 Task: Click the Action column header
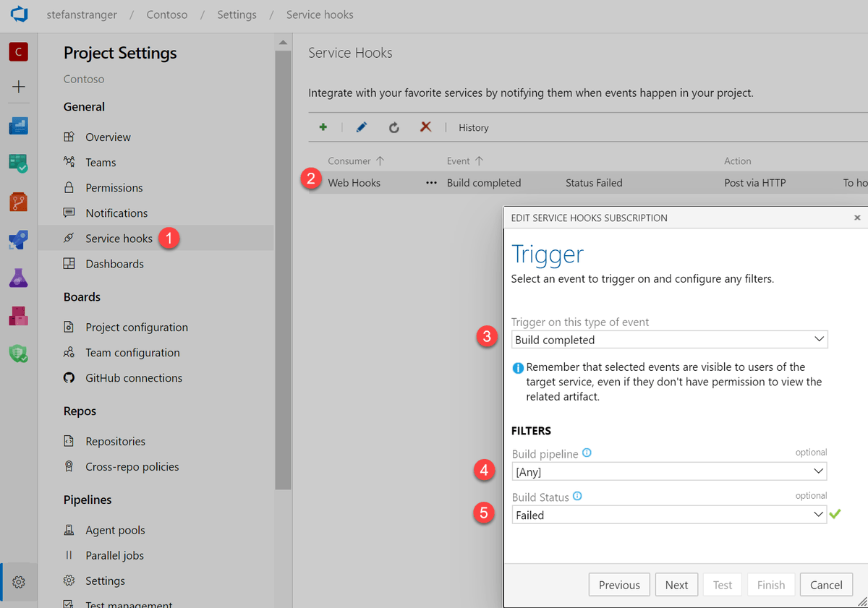(738, 161)
